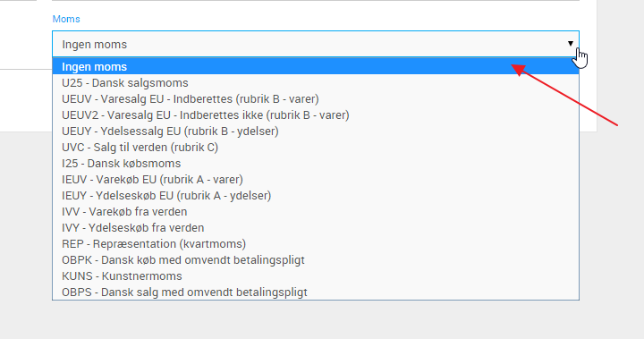The image size is (644, 339).
Task: Select IVY - Ydelseskøb fra verden
Action: pyautogui.click(x=316, y=228)
